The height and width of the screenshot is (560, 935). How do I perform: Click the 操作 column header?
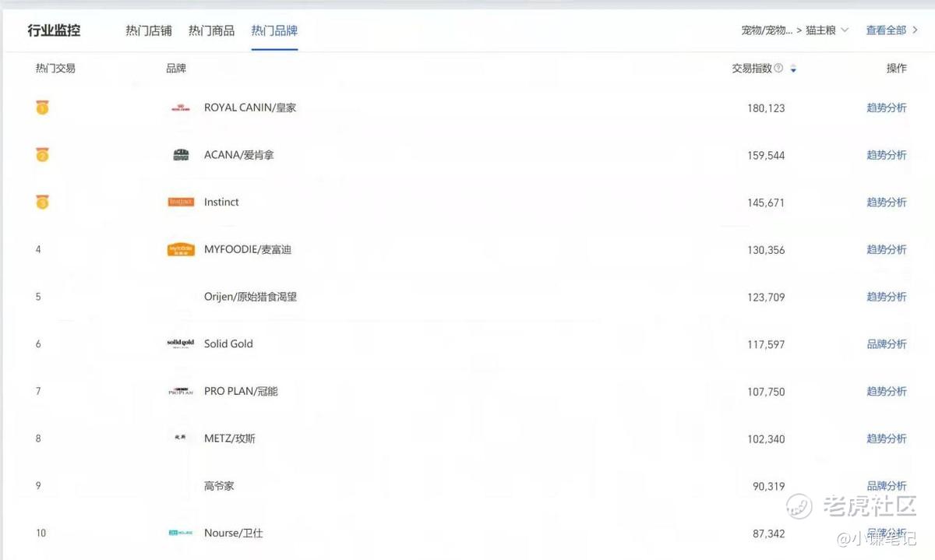tap(897, 69)
